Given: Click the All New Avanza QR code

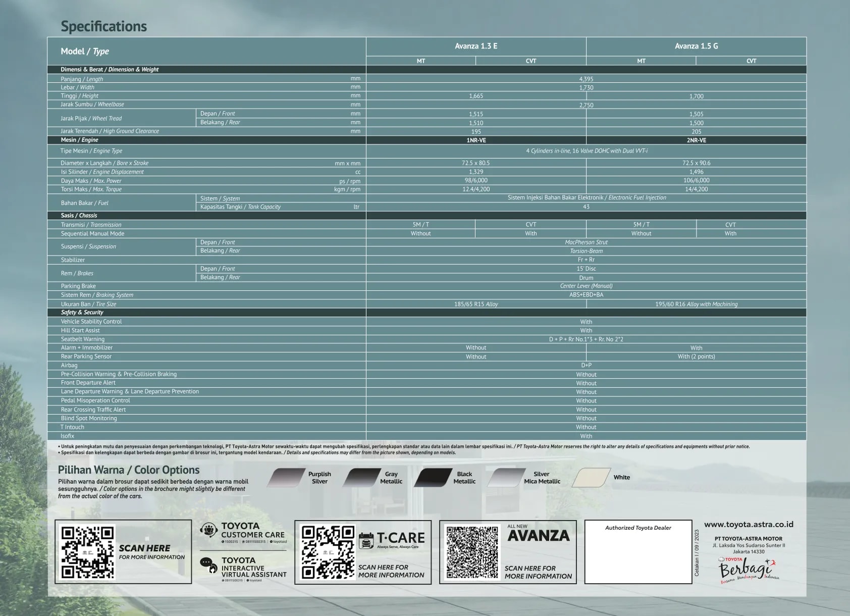Looking at the screenshot, I should [472, 552].
